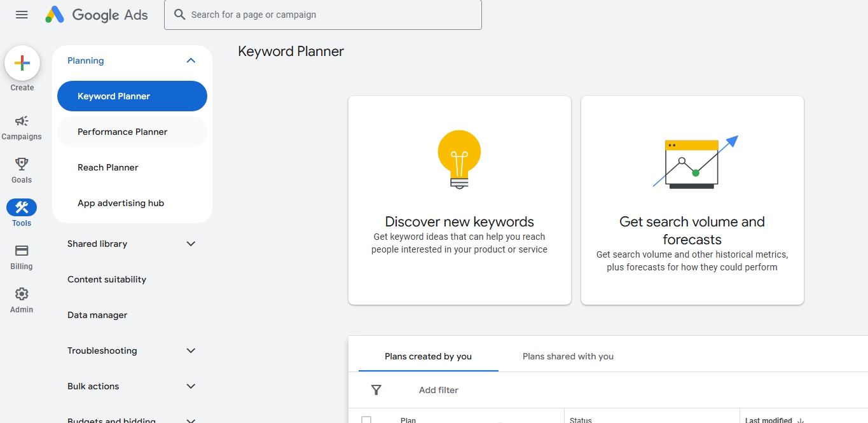Click the colorful Create plus button
The height and width of the screenshot is (423, 868).
(22, 63)
